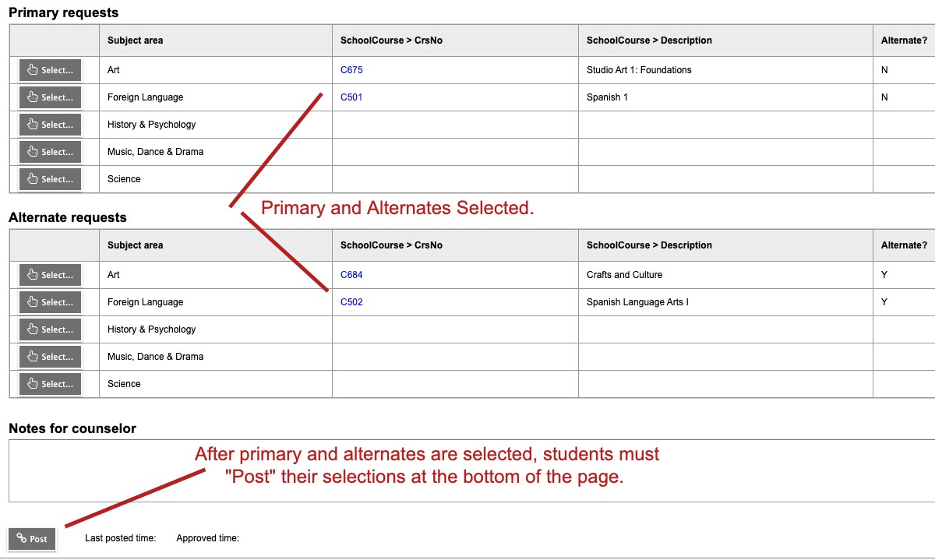
Task: Open alternate course link C502
Action: [x=351, y=302]
